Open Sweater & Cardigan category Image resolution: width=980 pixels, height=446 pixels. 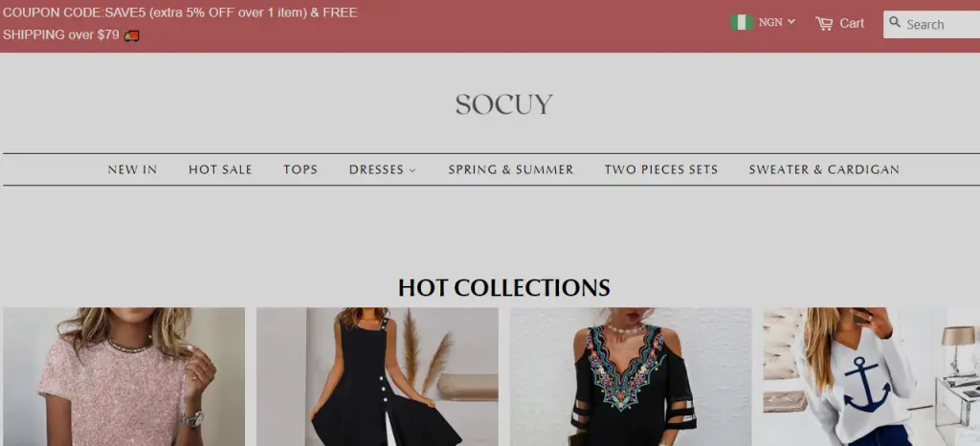824,169
